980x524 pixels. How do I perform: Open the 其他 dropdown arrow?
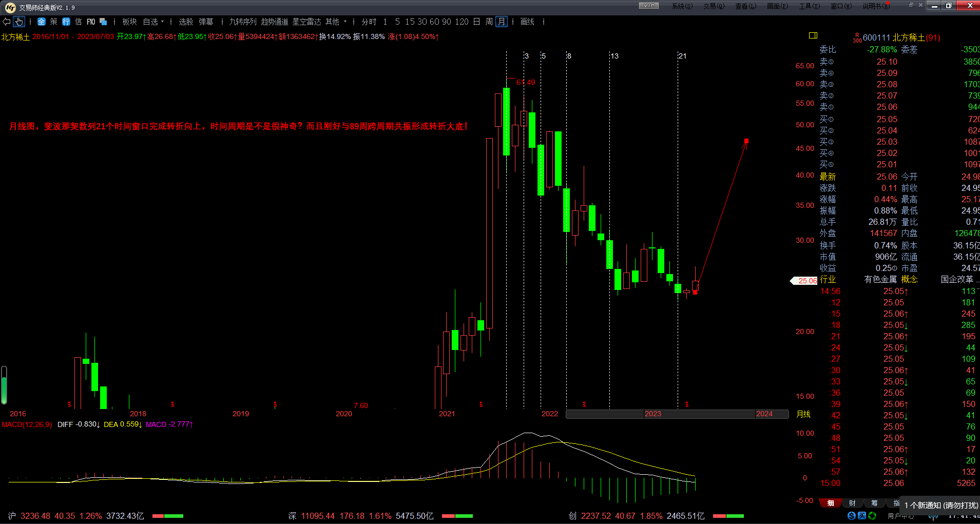click(345, 22)
